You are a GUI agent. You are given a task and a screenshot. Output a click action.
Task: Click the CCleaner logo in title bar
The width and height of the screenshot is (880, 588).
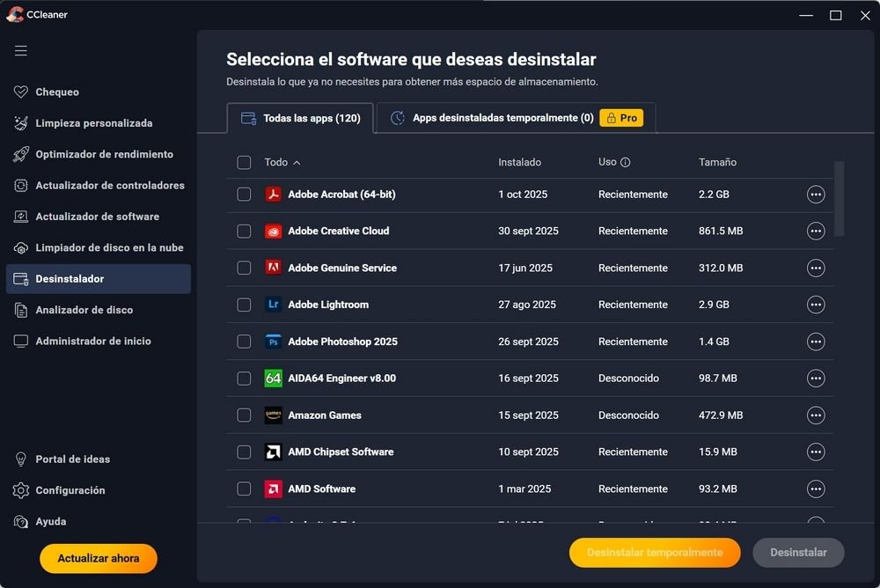point(15,15)
